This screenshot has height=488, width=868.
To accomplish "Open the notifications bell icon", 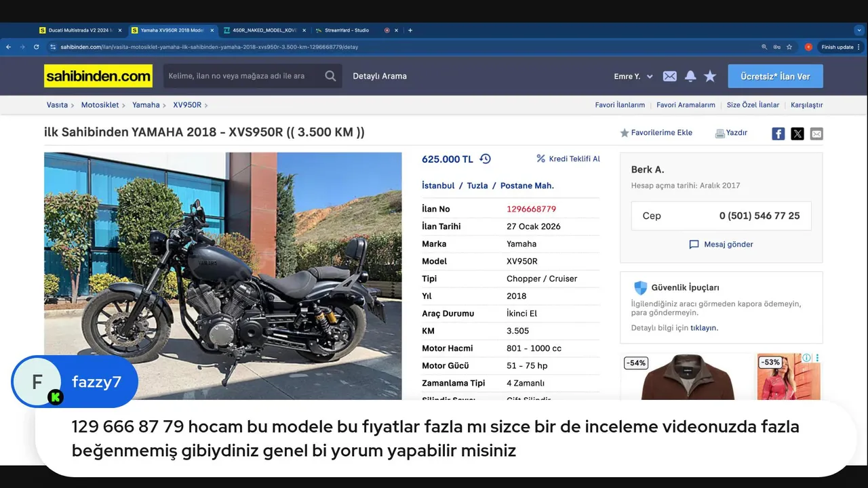I will pos(690,77).
